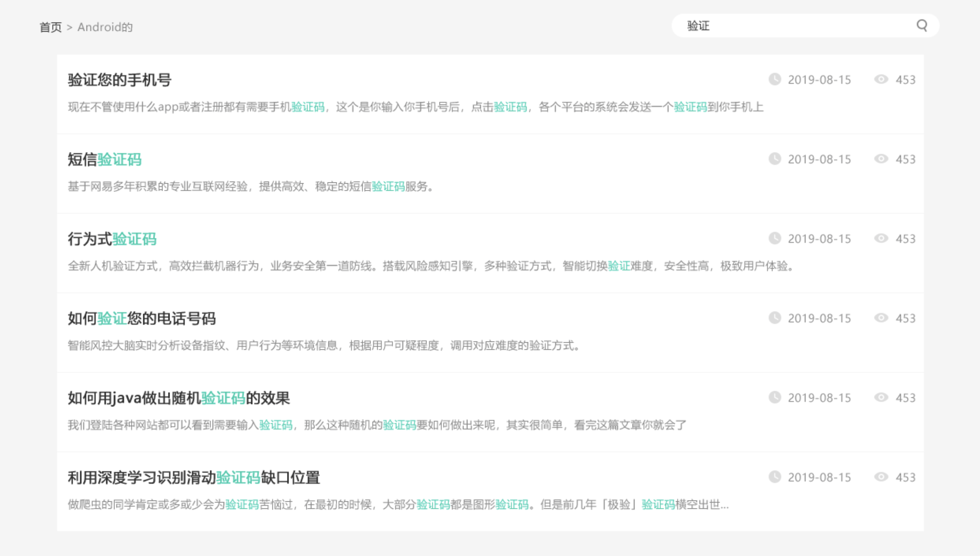Go to 首页 breadcrumb link

point(51,27)
